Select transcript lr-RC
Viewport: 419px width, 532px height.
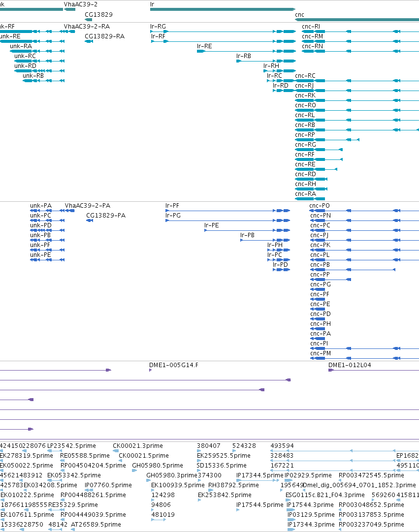[x=274, y=76]
